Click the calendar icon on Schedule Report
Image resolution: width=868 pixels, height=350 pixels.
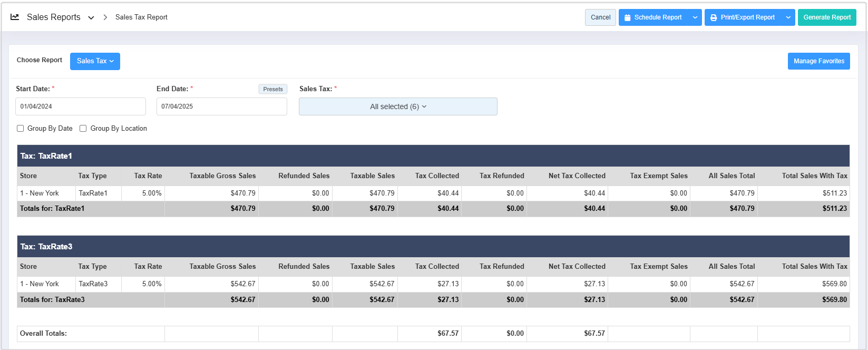coord(627,17)
